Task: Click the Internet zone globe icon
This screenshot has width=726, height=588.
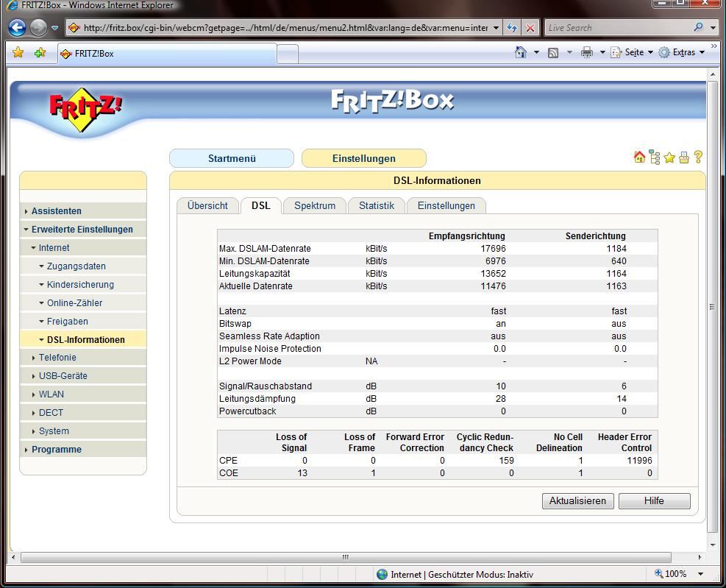Action: [382, 575]
